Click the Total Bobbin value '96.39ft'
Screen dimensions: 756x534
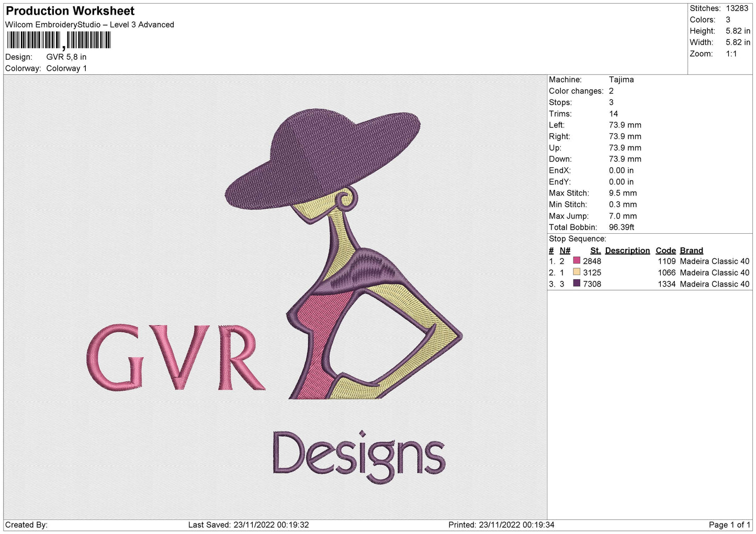point(622,228)
